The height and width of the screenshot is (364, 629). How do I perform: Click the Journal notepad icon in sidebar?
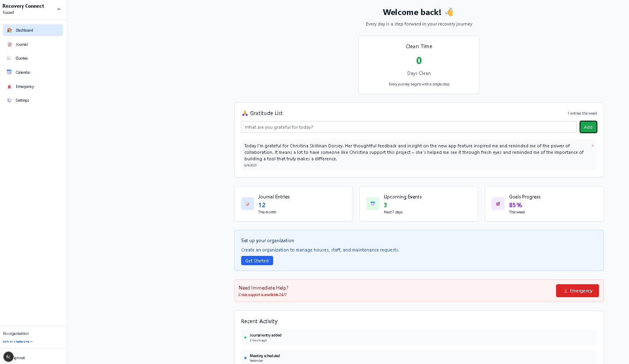pyautogui.click(x=9, y=44)
